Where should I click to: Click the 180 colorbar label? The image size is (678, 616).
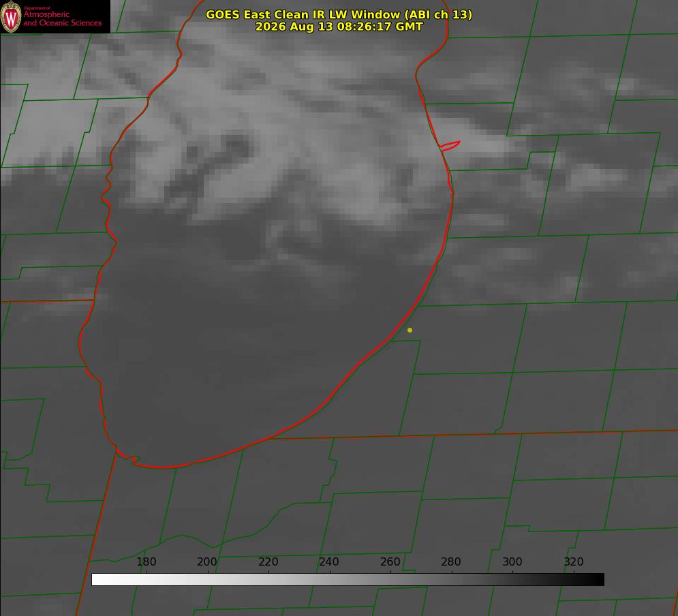pos(146,561)
